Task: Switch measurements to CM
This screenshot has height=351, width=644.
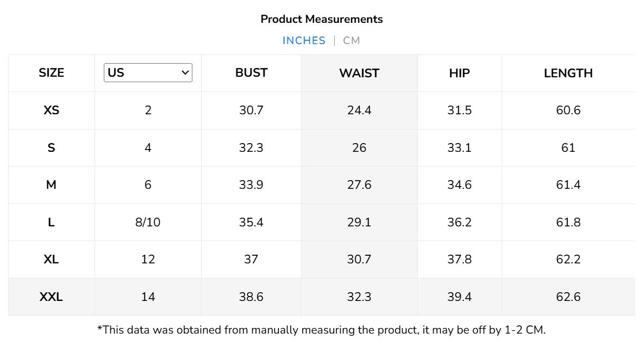Action: 352,41
